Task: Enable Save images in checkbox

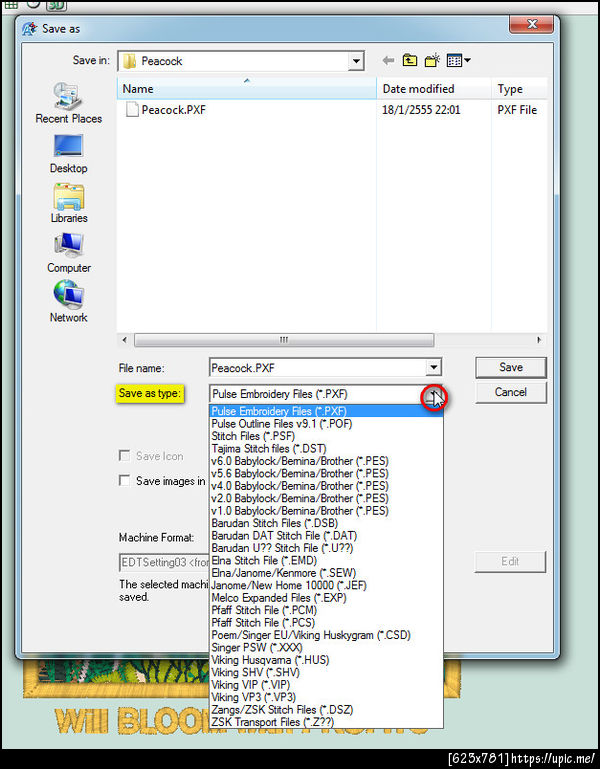Action: [125, 481]
